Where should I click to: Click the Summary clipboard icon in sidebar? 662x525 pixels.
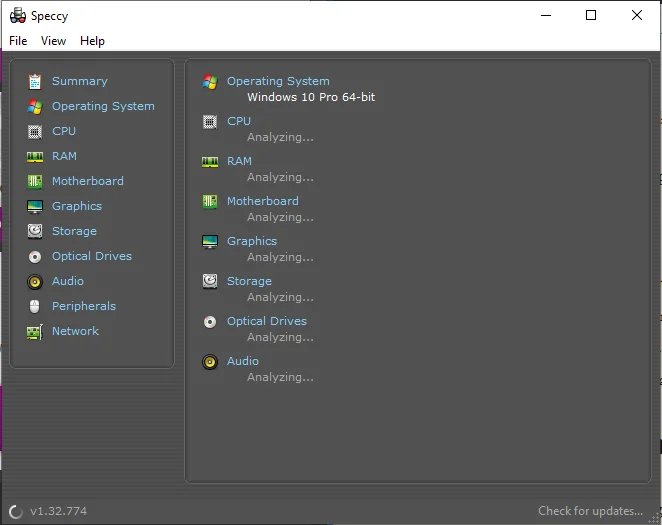35,81
